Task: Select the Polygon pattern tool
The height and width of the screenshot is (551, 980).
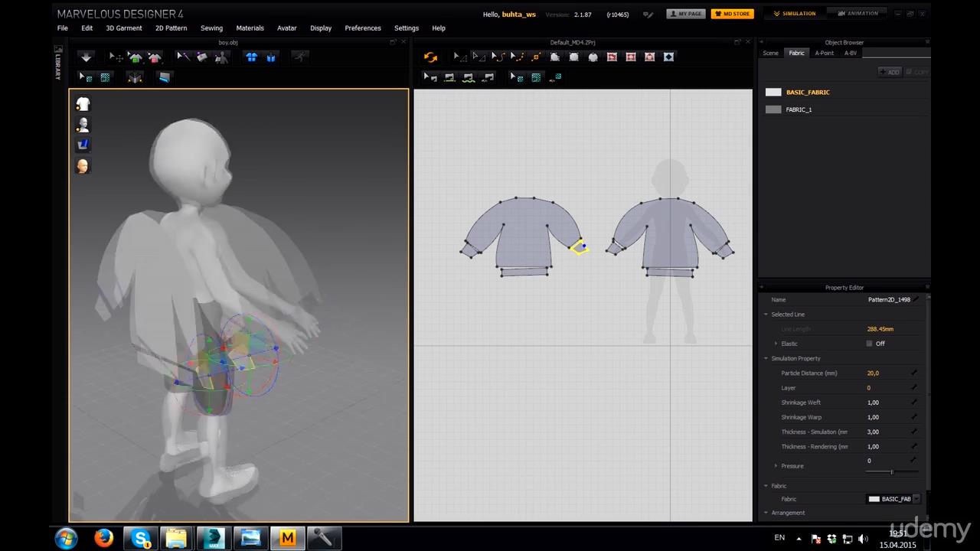Action: point(555,57)
